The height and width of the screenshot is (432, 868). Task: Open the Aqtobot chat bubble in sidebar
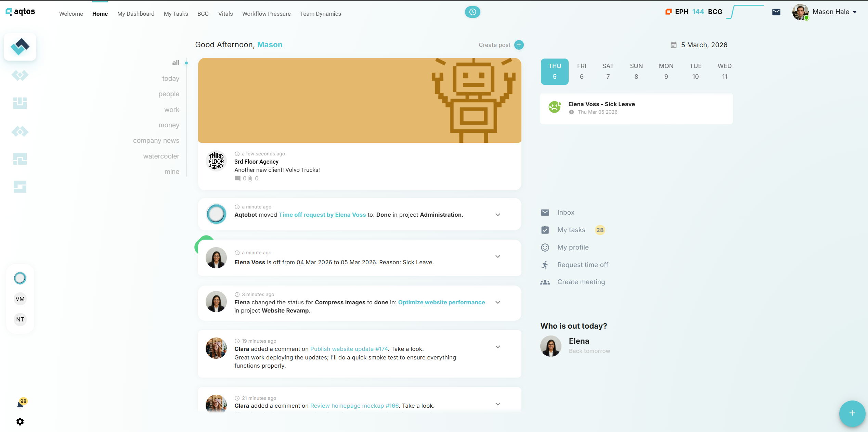point(20,278)
